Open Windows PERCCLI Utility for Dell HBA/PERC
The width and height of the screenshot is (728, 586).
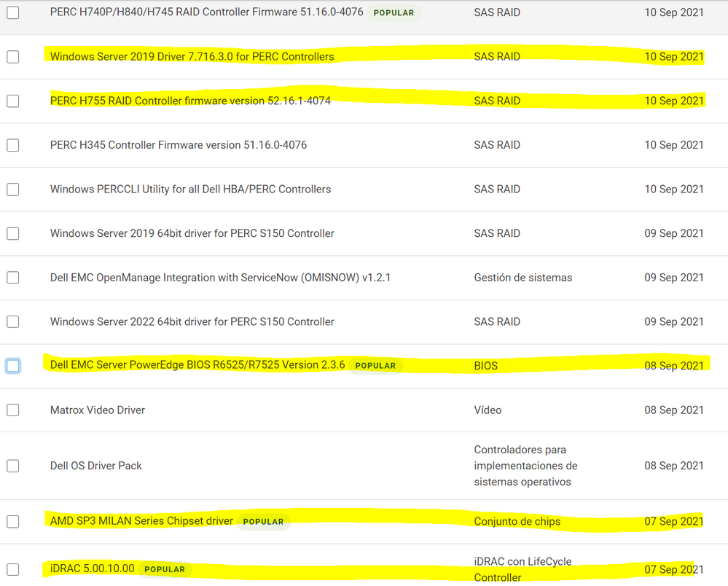point(190,189)
